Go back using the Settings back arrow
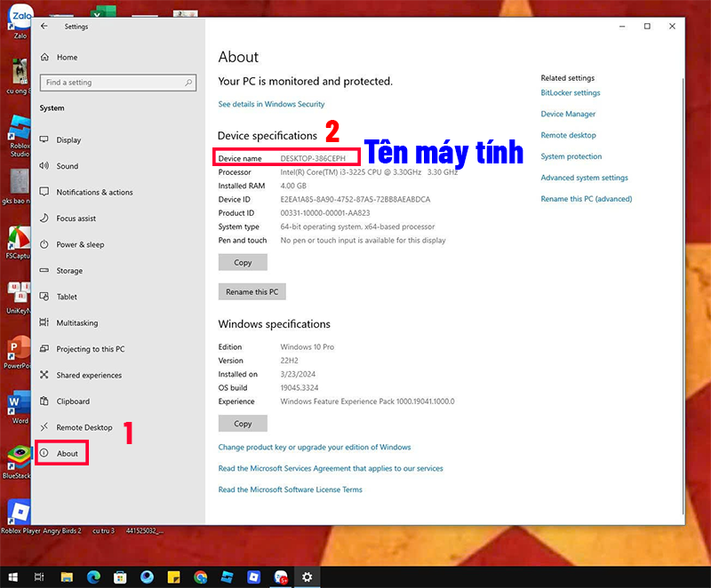 (x=44, y=27)
